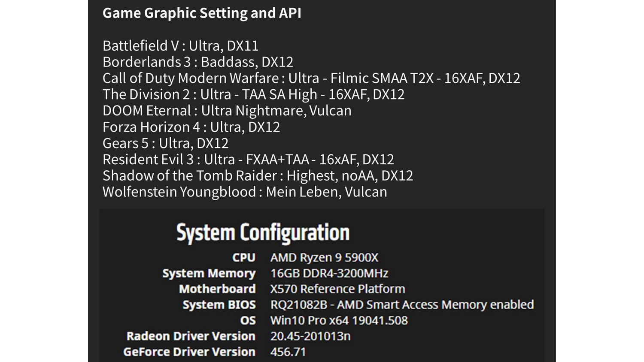Click The Division 2 settings line
Screen dimensions: 644x362
click(253, 95)
